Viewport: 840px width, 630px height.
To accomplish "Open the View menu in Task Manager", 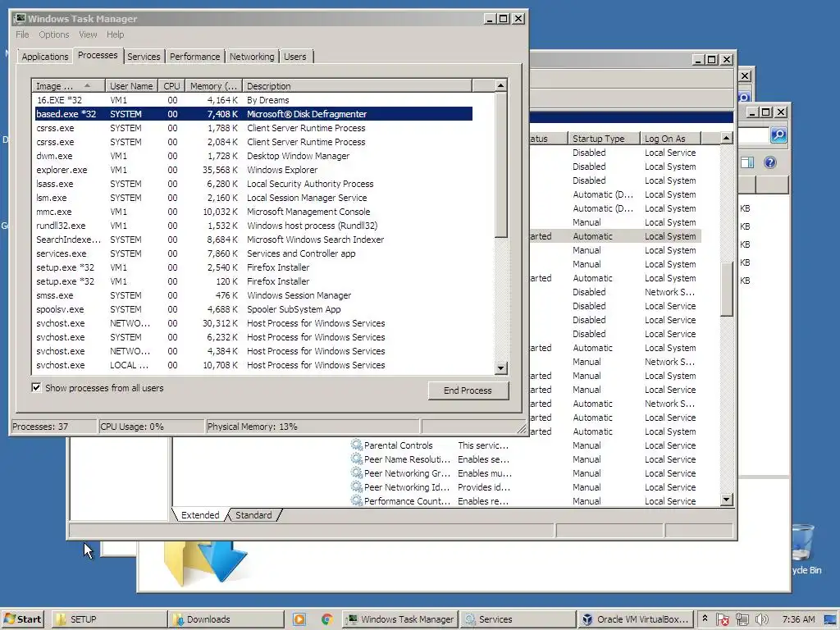I will [x=88, y=34].
